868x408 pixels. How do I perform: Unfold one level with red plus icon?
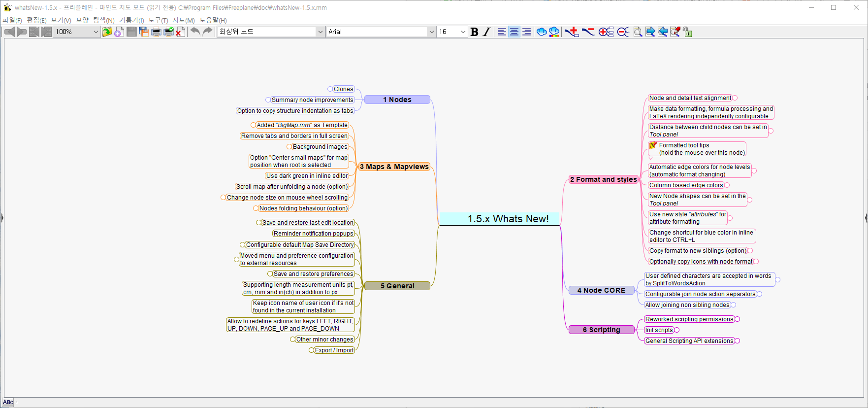coord(571,32)
